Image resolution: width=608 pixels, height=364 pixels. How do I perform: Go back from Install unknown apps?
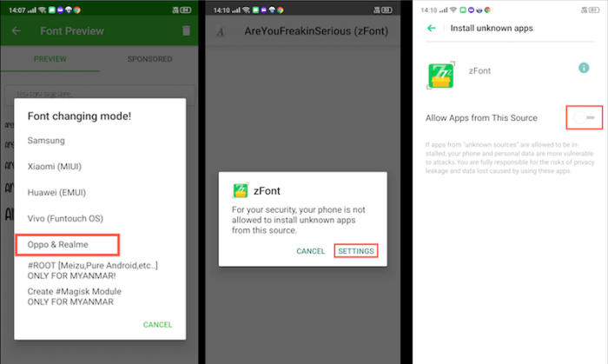(x=431, y=28)
